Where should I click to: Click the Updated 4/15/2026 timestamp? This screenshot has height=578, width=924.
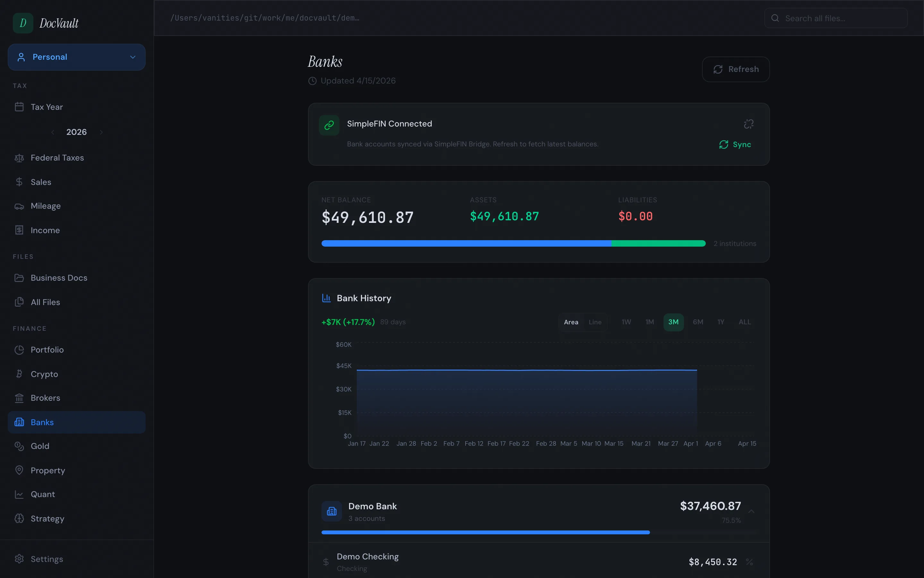358,81
